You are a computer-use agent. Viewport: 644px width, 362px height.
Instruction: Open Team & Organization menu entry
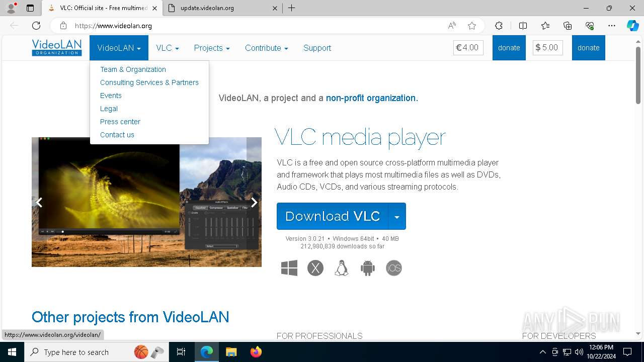(133, 69)
